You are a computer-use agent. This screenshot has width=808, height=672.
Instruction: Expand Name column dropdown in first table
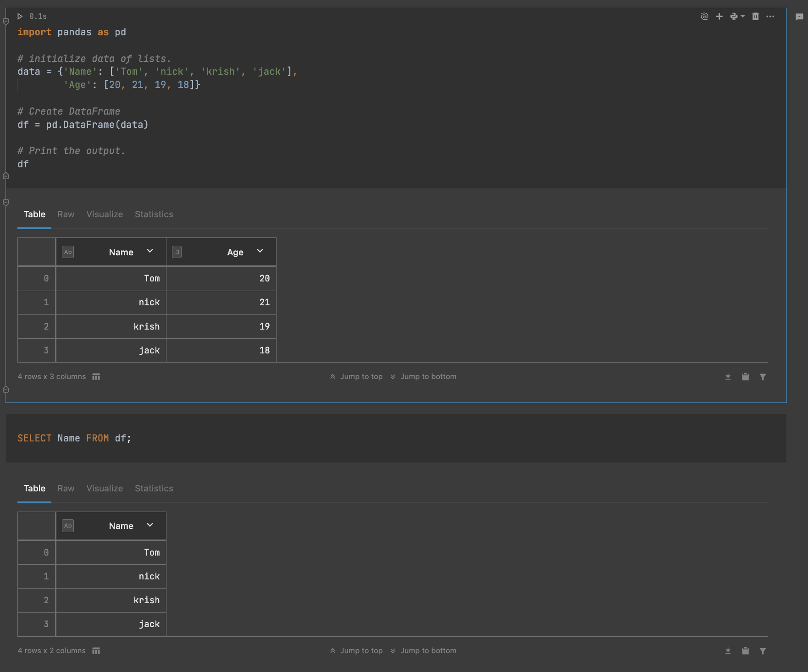point(150,251)
